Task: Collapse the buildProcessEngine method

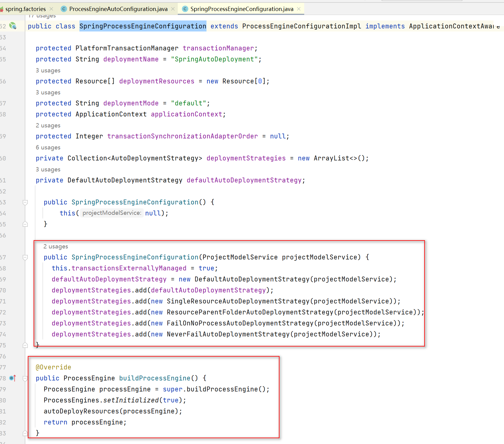Action: (x=25, y=378)
